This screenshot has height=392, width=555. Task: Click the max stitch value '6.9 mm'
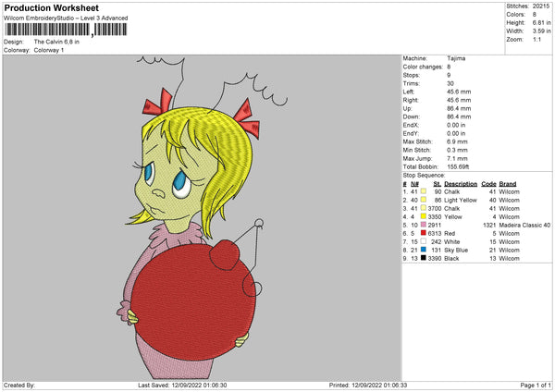click(457, 141)
